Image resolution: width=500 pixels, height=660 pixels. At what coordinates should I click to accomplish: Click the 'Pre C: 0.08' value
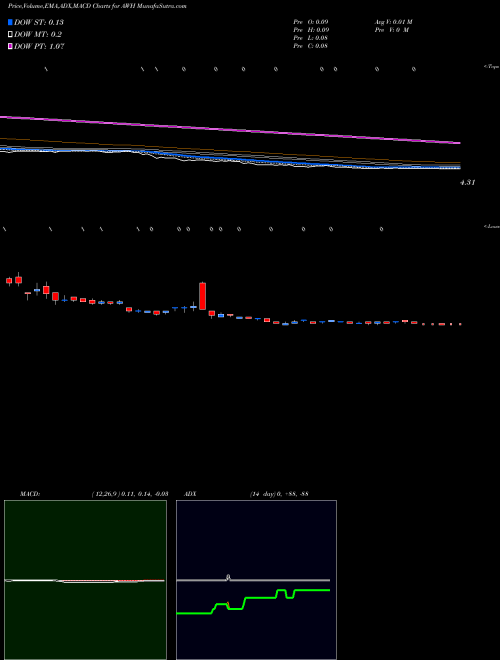(311, 46)
